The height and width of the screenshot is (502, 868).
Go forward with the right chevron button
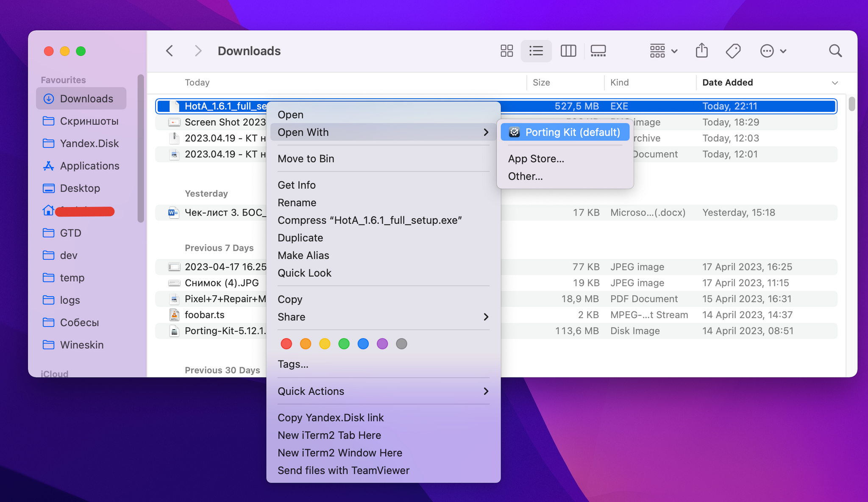(x=198, y=51)
